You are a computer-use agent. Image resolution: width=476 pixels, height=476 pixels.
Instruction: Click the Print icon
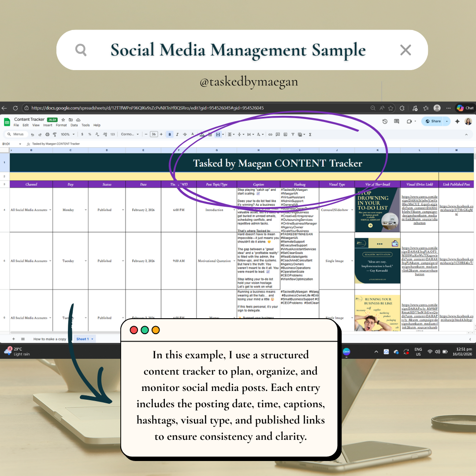[47, 134]
